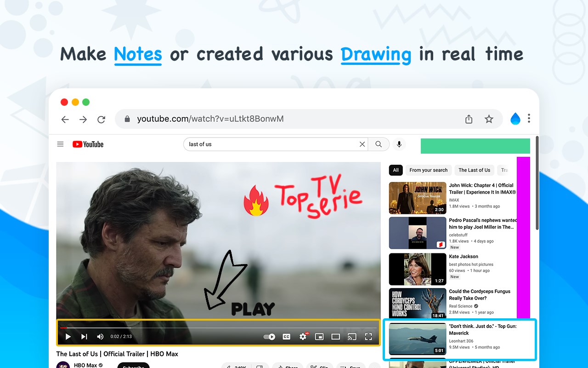Image resolution: width=588 pixels, height=368 pixels.
Task: Select 'The Last of Us' filter chip
Action: 475,170
